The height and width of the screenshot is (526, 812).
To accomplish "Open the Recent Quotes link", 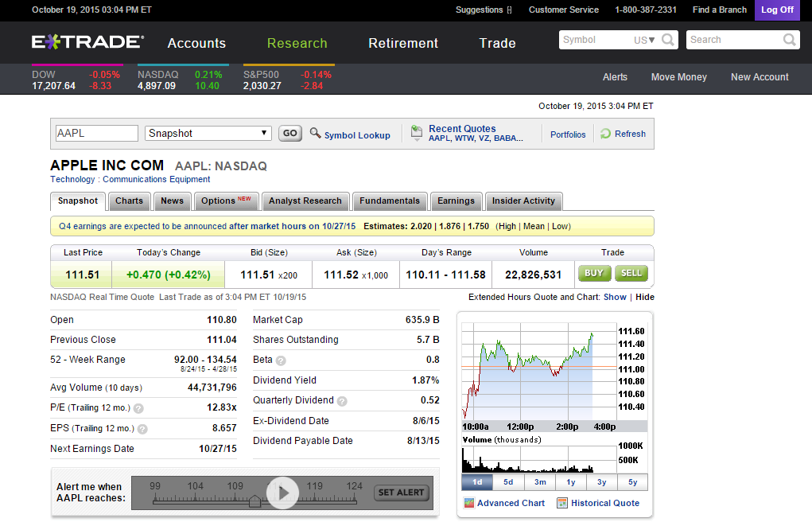I will pyautogui.click(x=462, y=129).
